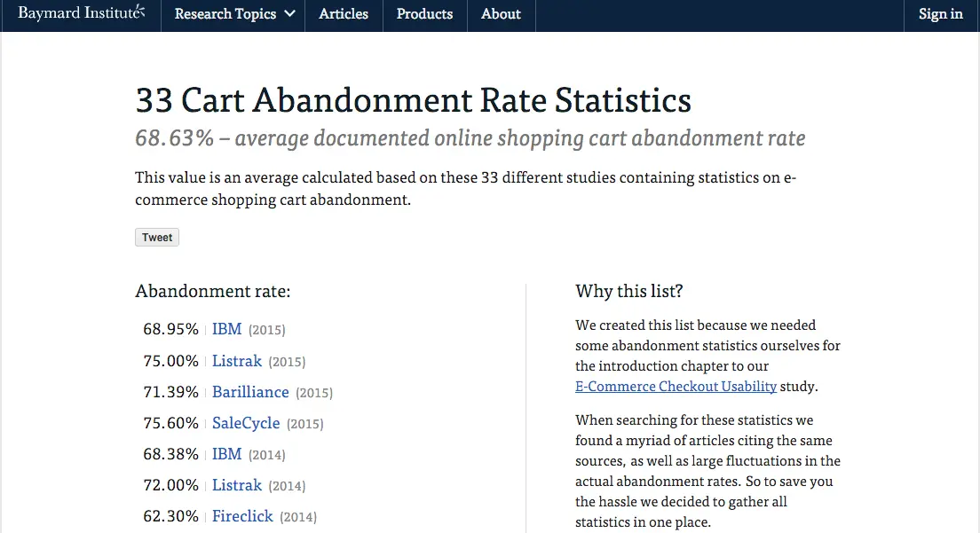
Task: Click the Baymard Institute logo
Action: point(81,14)
